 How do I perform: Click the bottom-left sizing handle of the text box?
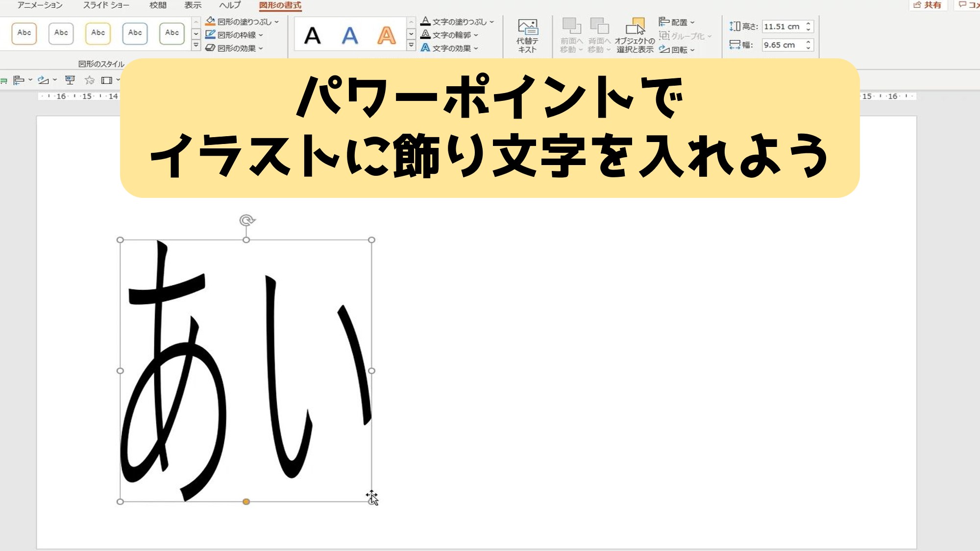coord(120,502)
